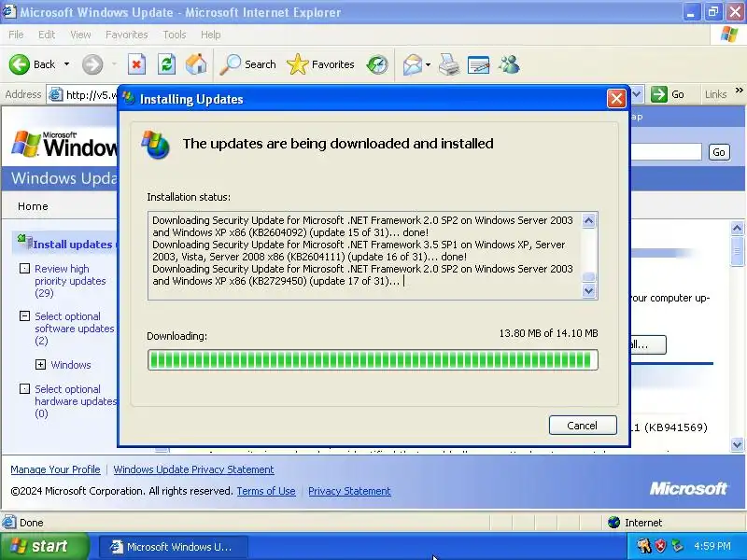Click the Internet zone status bar globe

(x=614, y=523)
